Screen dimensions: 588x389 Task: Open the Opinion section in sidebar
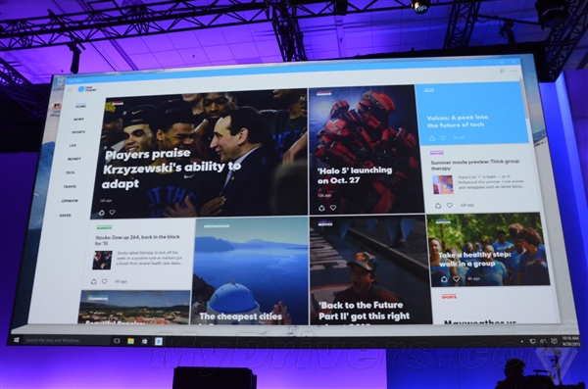pyautogui.click(x=70, y=201)
